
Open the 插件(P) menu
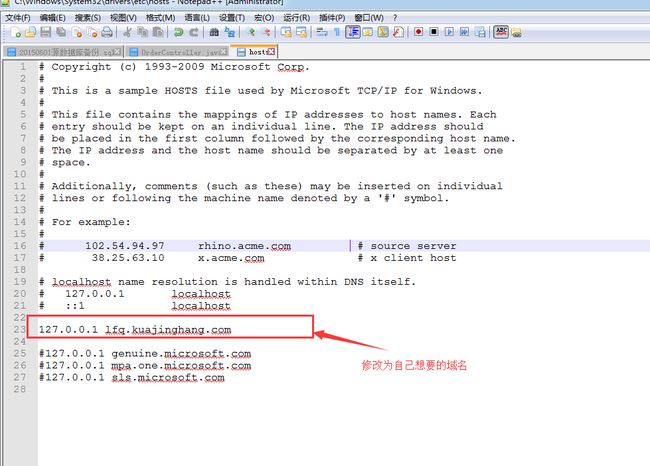[x=332, y=18]
